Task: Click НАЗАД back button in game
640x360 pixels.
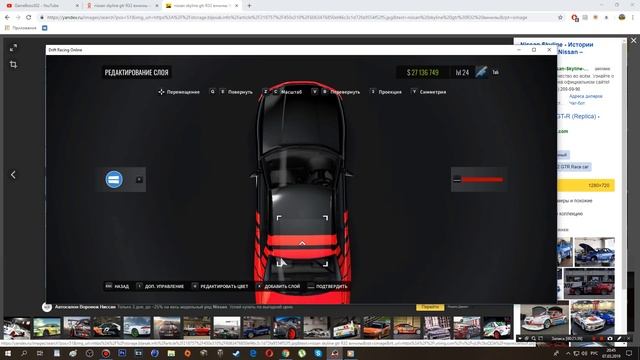Action: click(x=117, y=286)
